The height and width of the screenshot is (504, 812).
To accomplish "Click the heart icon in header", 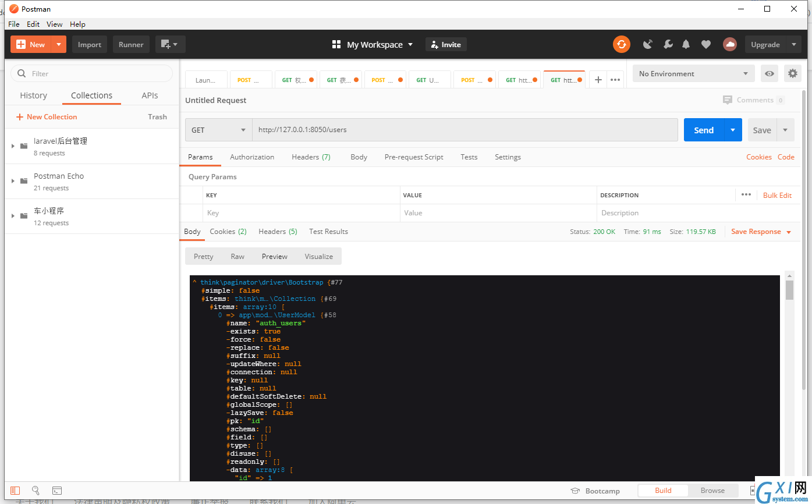I will pyautogui.click(x=706, y=44).
